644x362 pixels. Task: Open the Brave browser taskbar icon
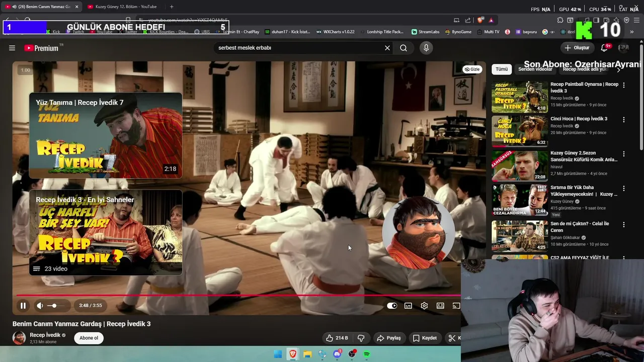click(293, 354)
